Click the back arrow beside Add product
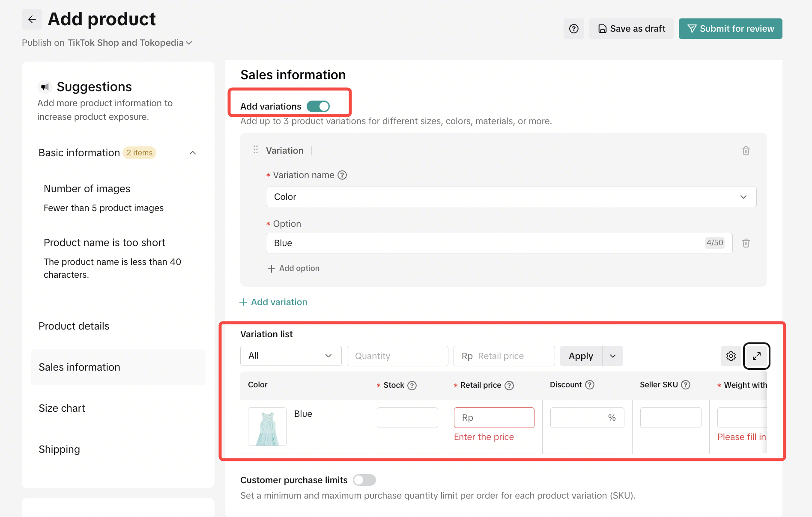 32,19
